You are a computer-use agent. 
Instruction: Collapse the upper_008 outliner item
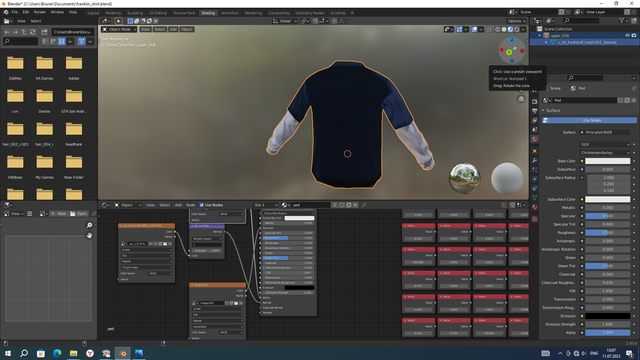click(x=540, y=36)
